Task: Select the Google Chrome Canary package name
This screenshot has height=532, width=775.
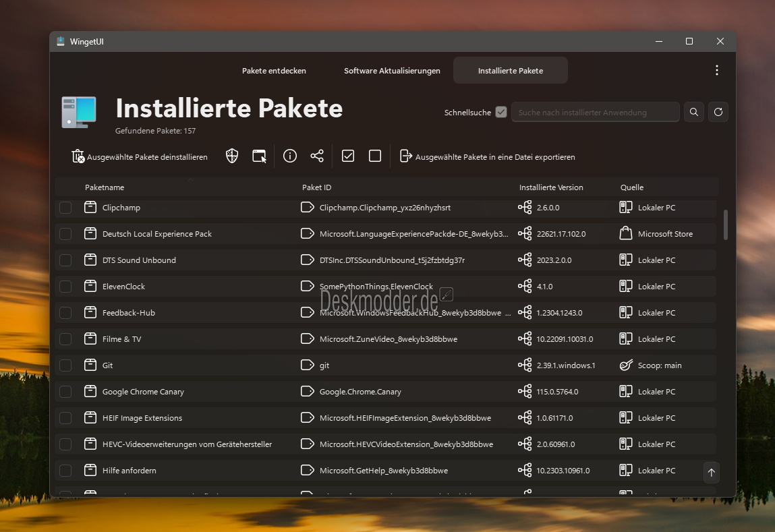Action: [143, 392]
